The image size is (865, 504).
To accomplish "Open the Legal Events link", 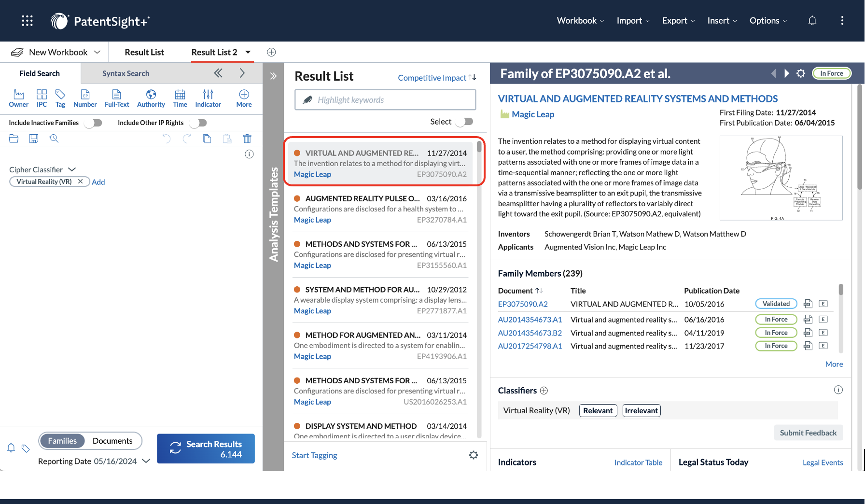I will (823, 462).
